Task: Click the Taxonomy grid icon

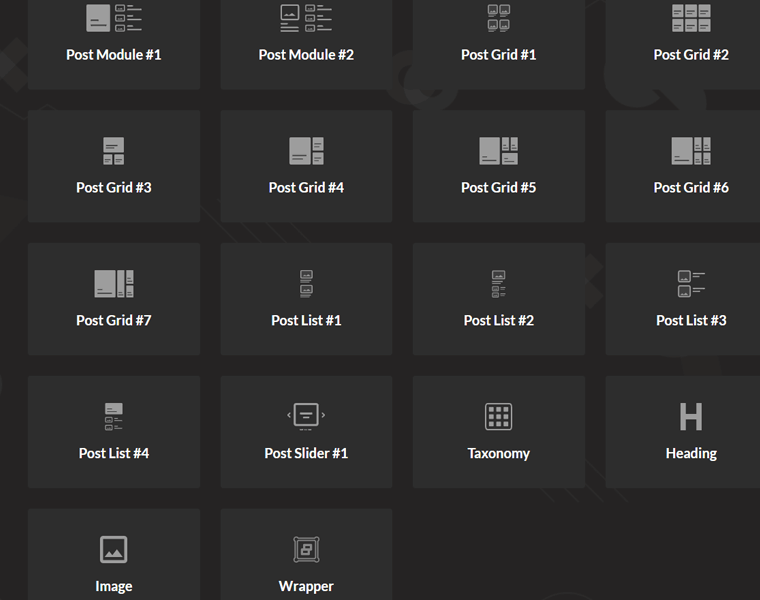Action: [x=498, y=417]
